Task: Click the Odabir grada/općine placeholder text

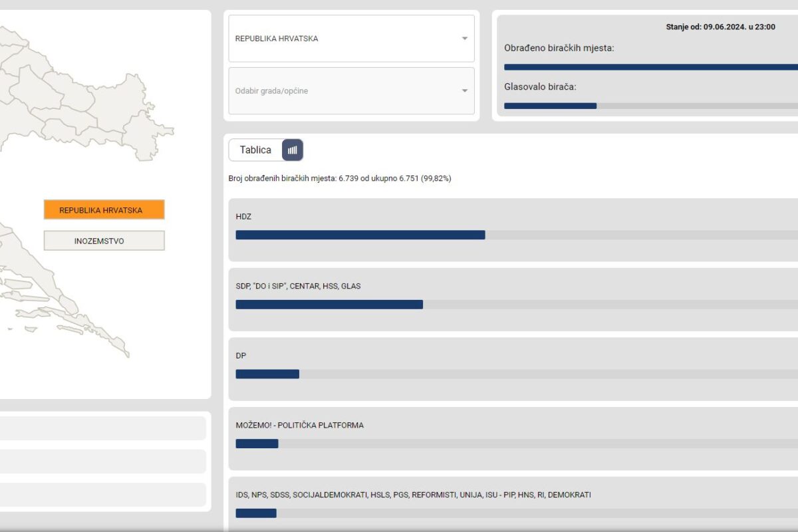Action: [271, 91]
